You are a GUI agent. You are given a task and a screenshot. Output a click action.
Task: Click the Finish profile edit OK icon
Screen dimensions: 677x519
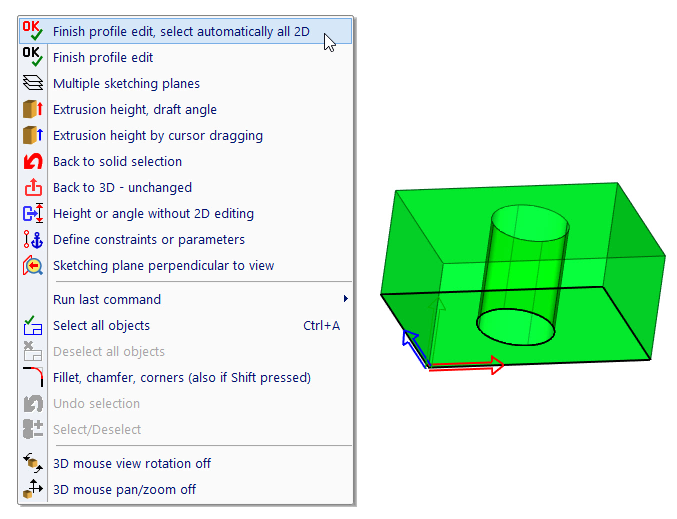click(x=33, y=58)
